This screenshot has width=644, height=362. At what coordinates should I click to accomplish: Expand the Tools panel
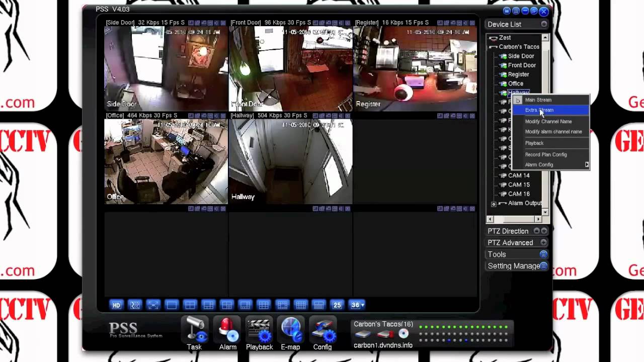coord(543,254)
